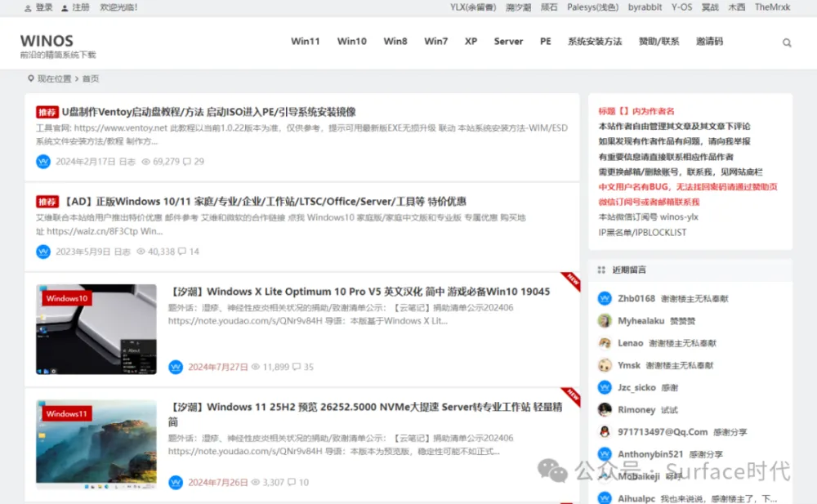Click view count eye icon on Windows 11 25H2 post
The height and width of the screenshot is (504, 817).
click(x=255, y=483)
